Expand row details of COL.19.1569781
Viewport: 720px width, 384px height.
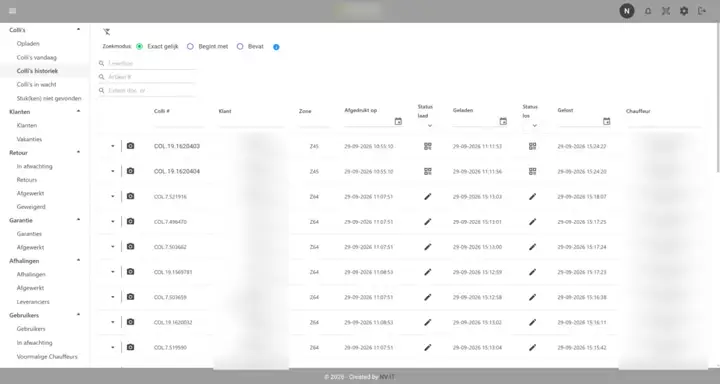[112, 272]
